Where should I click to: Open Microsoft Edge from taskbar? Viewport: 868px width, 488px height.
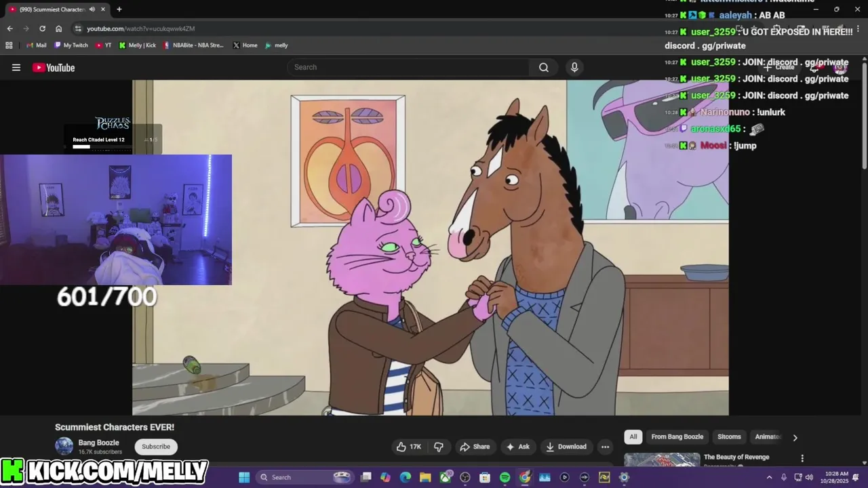[406, 477]
